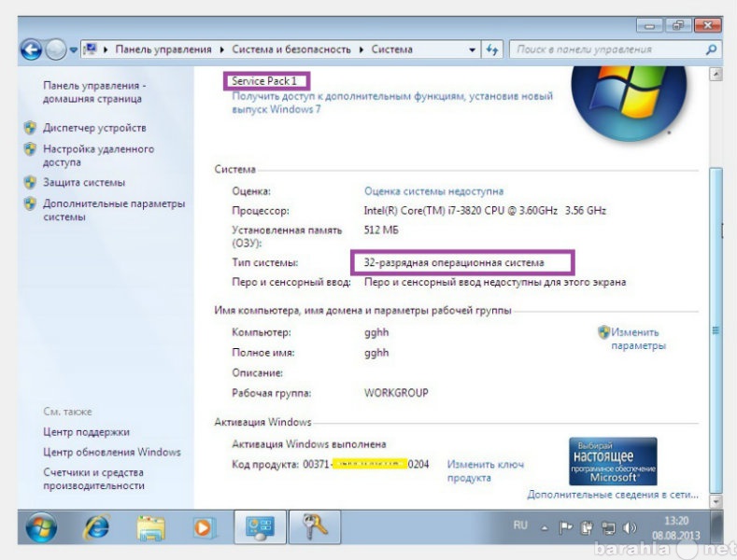This screenshot has width=737, height=560.
Task: Select Система и безопасность breadcrumb
Action: tap(291, 49)
